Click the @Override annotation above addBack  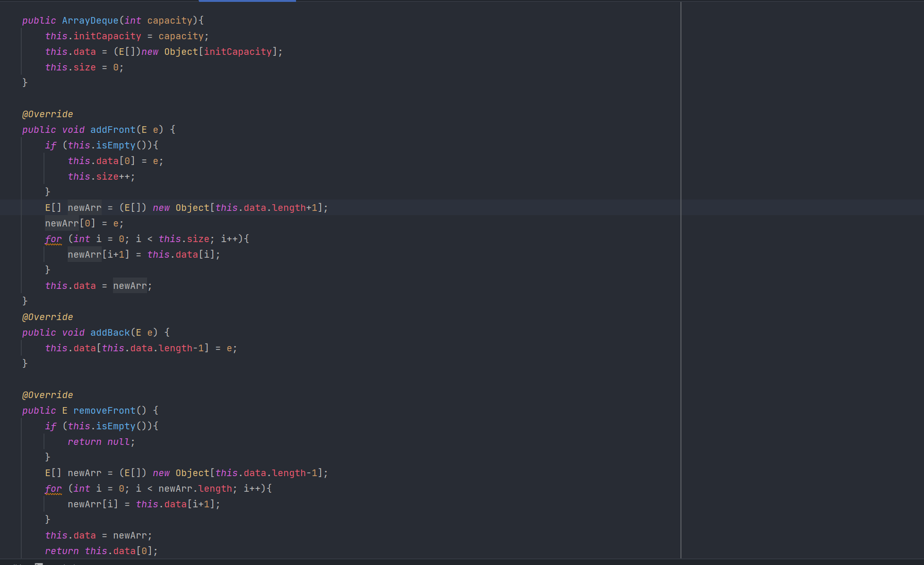47,317
